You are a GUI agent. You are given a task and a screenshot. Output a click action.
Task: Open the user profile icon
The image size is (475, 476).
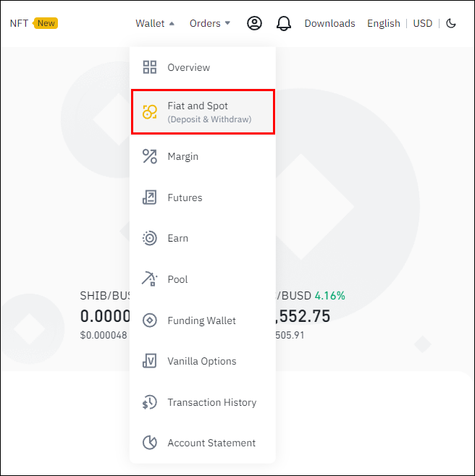(x=254, y=23)
